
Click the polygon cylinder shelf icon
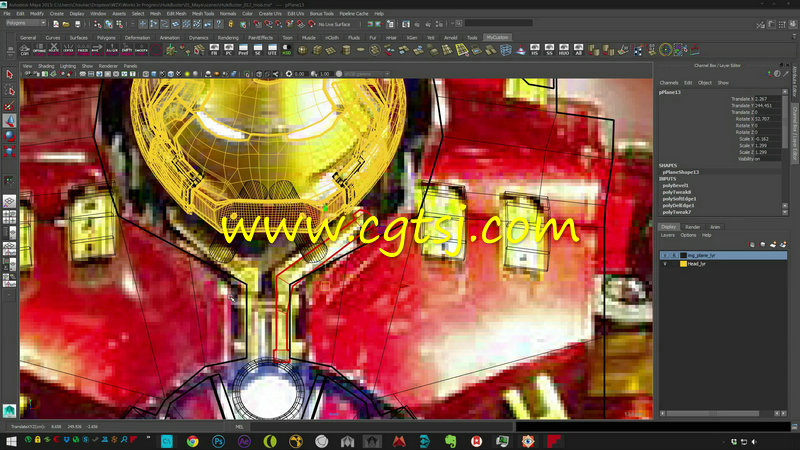346,50
